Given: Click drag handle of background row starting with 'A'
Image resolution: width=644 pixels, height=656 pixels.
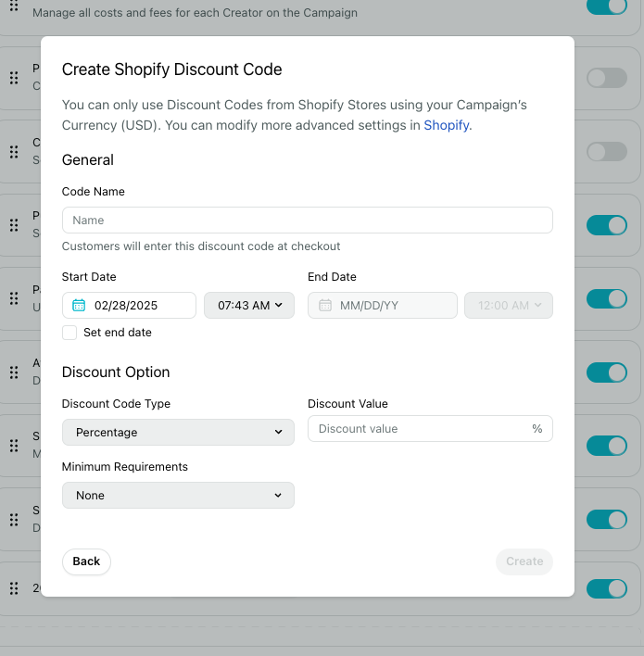Looking at the screenshot, I should [x=14, y=372].
